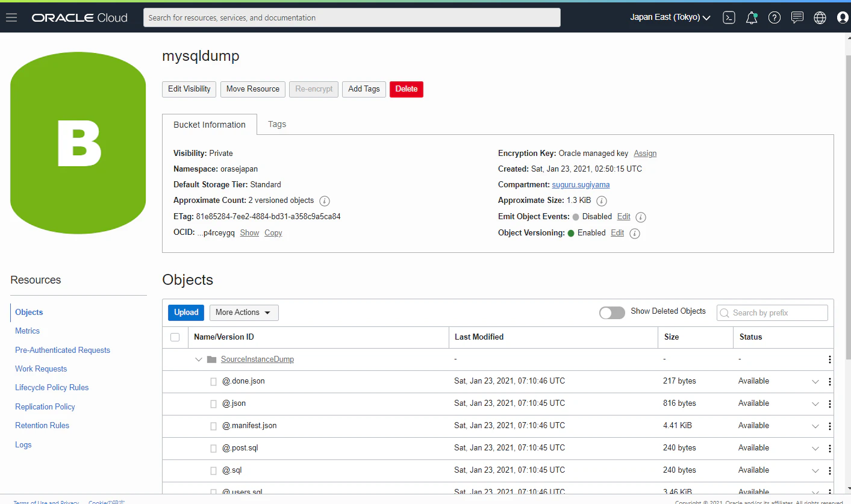This screenshot has width=851, height=504.
Task: Click the Oracle Cloud logo
Action: [79, 17]
